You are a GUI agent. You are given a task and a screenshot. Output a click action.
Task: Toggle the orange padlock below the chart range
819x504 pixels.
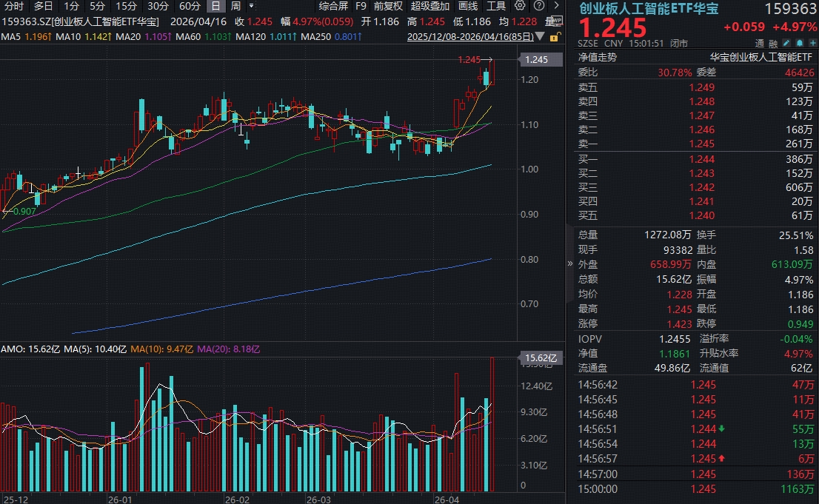[554, 37]
